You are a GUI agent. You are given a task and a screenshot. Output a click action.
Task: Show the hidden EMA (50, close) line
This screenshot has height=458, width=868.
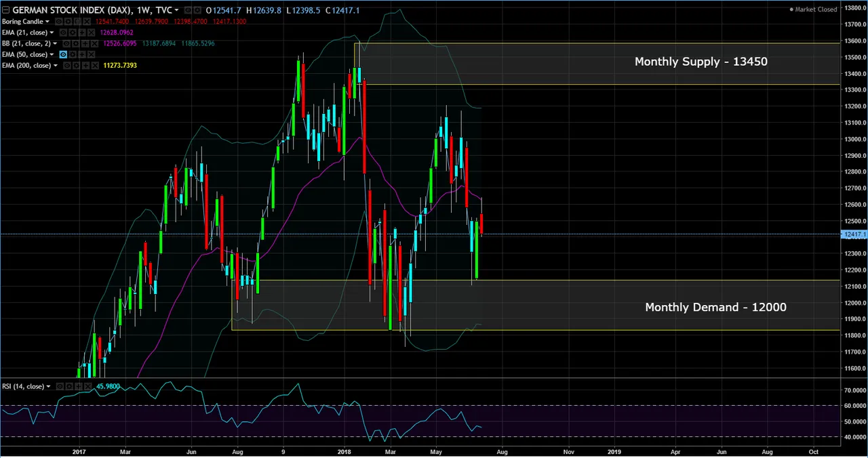(63, 54)
